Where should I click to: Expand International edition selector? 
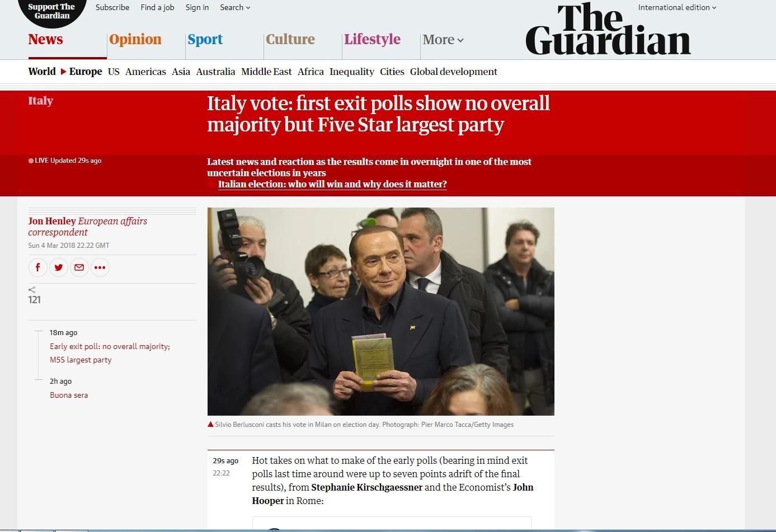pos(677,7)
